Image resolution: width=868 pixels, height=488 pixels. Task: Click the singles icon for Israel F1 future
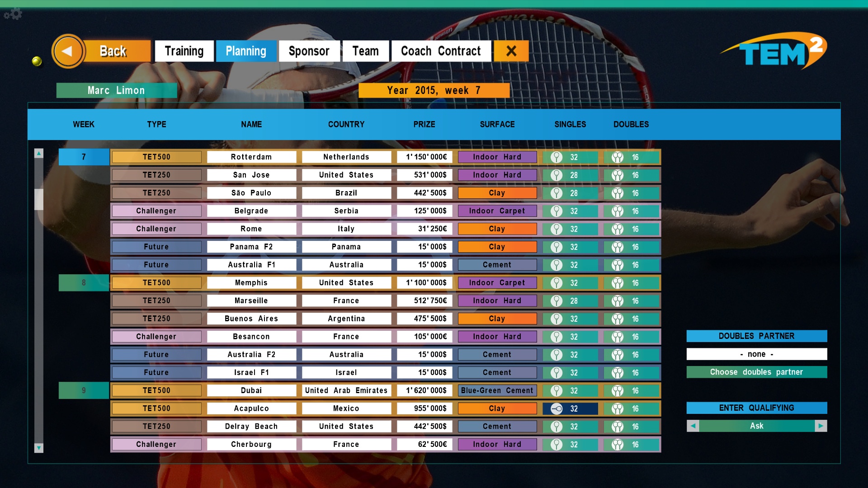555,372
